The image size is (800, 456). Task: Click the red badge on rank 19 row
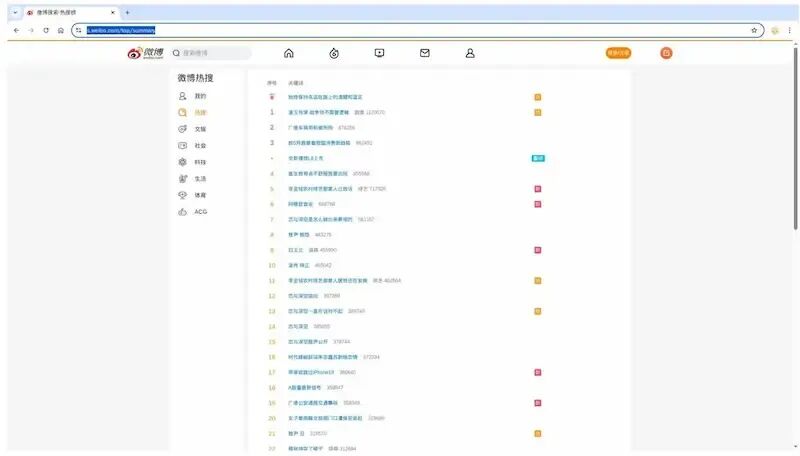tap(538, 403)
